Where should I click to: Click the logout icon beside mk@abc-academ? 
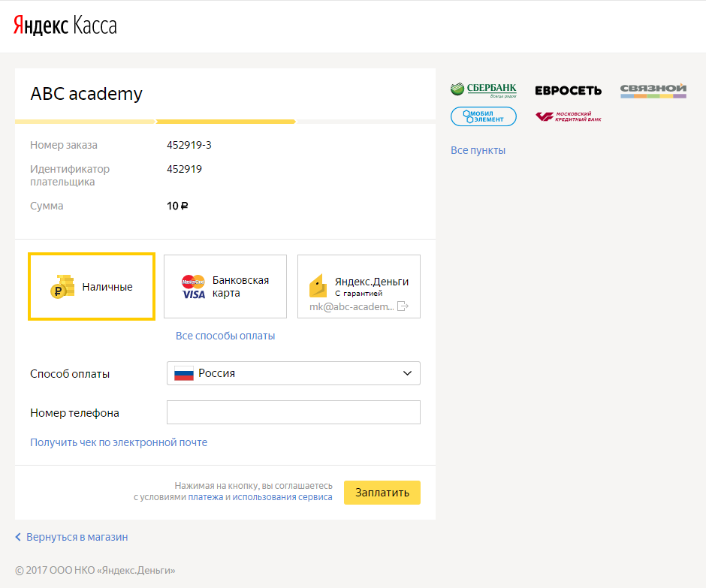coord(403,306)
